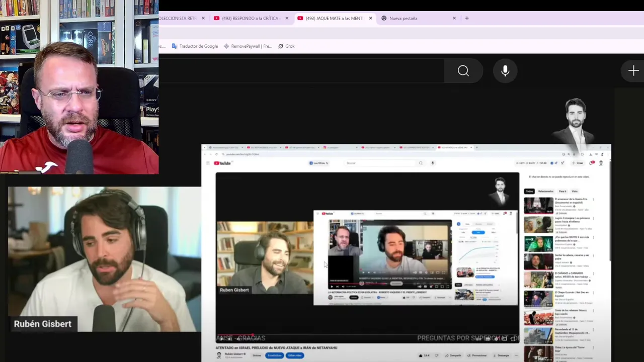This screenshot has height=362, width=644.
Task: Activate the outer voice search microphone
Action: [505, 71]
